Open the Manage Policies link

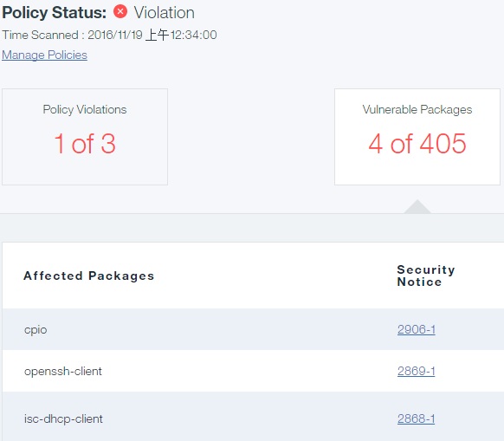45,55
